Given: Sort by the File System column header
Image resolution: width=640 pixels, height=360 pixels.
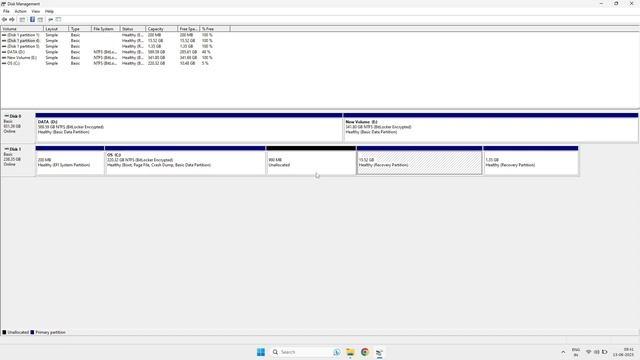Looking at the screenshot, I should [106, 29].
